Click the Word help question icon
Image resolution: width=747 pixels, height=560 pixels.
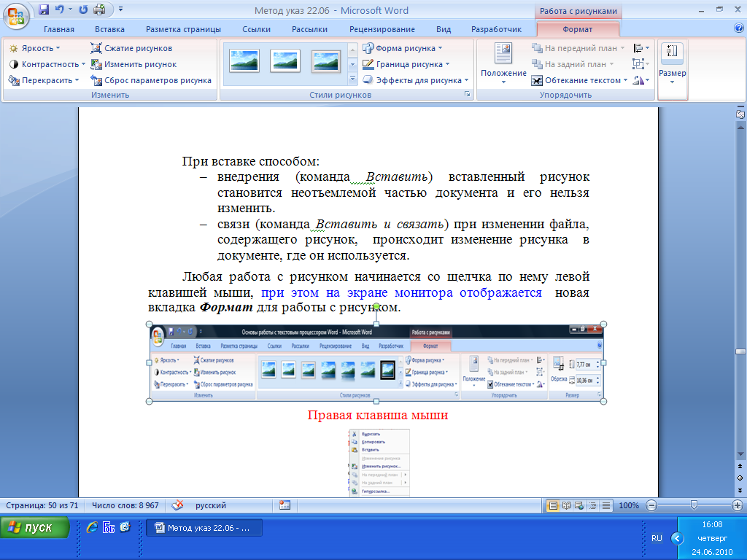point(739,28)
